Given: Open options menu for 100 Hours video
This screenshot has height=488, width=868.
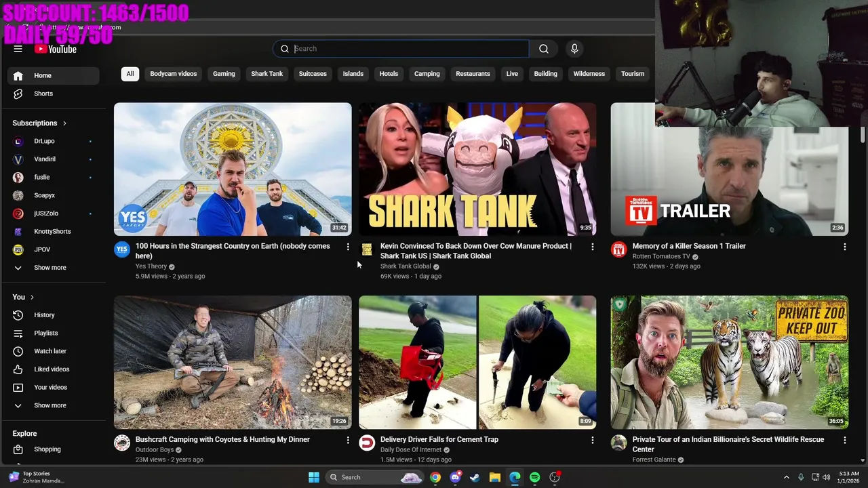Looking at the screenshot, I should 348,247.
